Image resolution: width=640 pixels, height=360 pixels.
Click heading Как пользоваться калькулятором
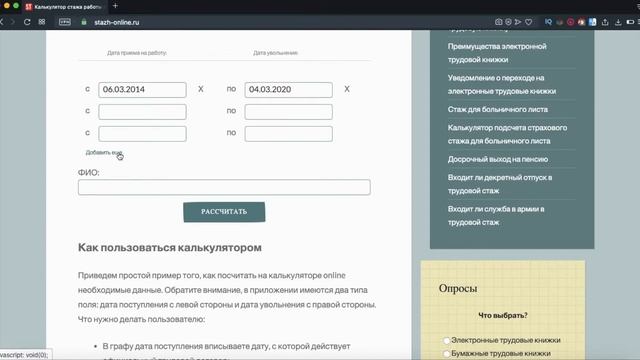pyautogui.click(x=170, y=247)
